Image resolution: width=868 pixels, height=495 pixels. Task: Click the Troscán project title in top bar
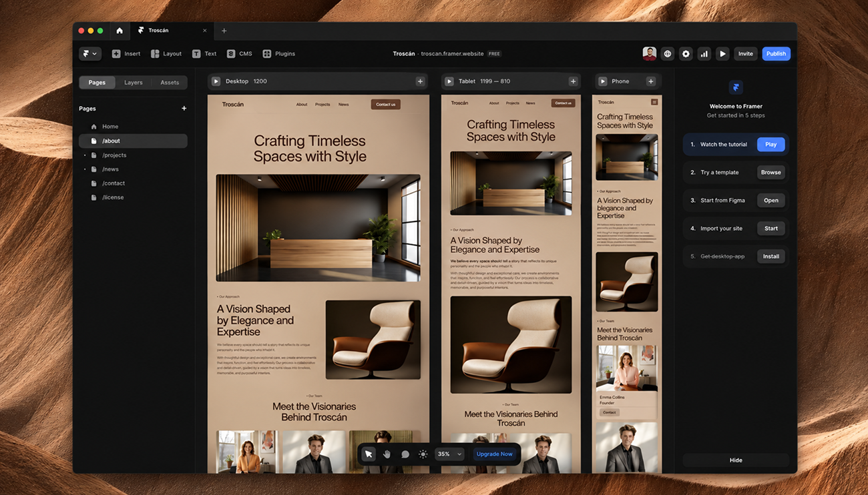pyautogui.click(x=404, y=54)
